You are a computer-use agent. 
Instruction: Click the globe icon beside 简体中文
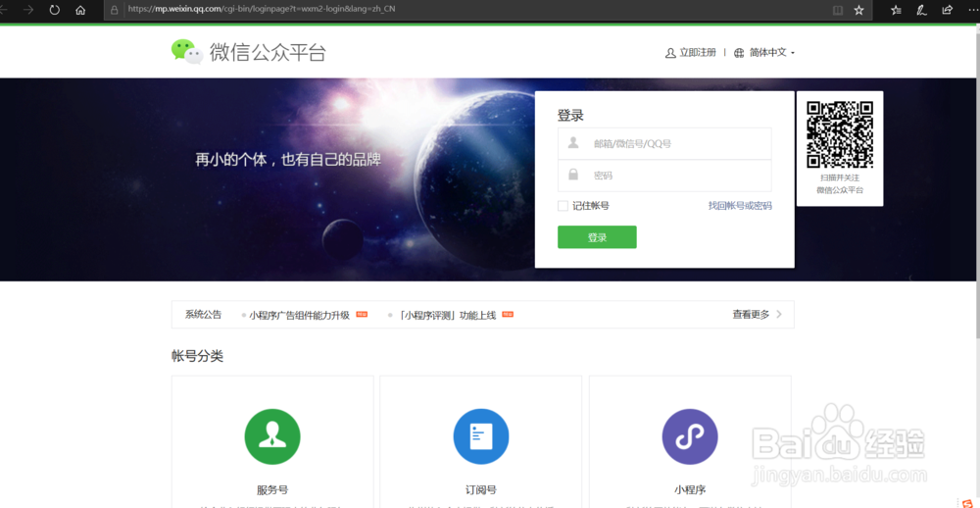739,53
